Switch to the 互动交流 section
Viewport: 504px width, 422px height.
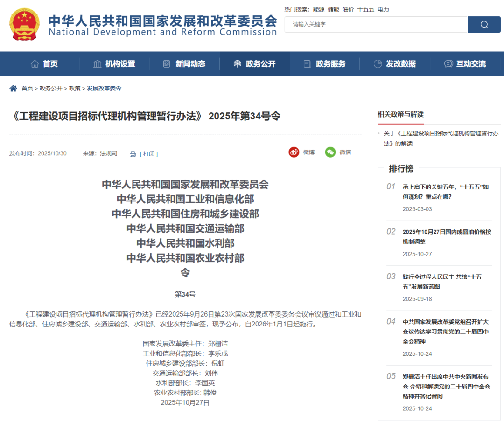click(x=471, y=63)
